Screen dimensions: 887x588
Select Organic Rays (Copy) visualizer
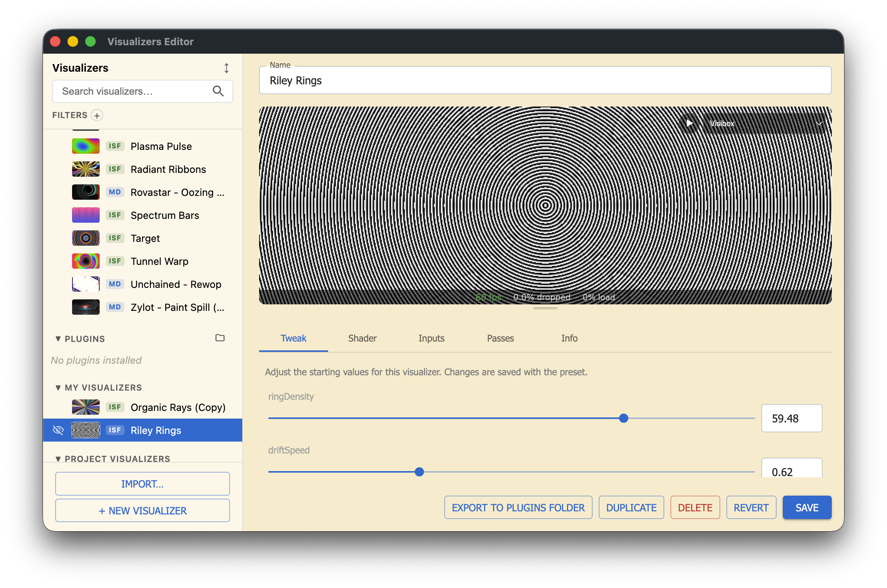click(143, 407)
